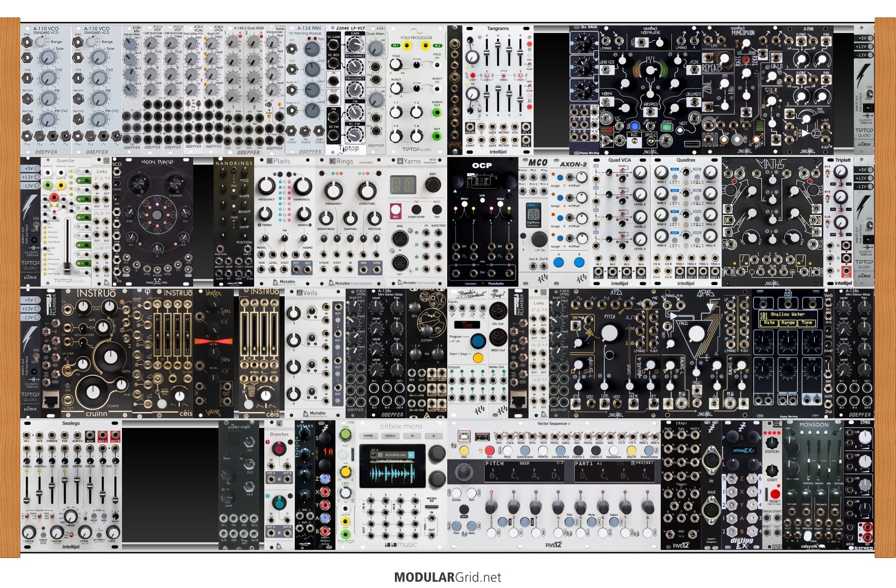Click the large PITCH knob on XPO
This screenshot has height=588, width=896.
(x=609, y=333)
